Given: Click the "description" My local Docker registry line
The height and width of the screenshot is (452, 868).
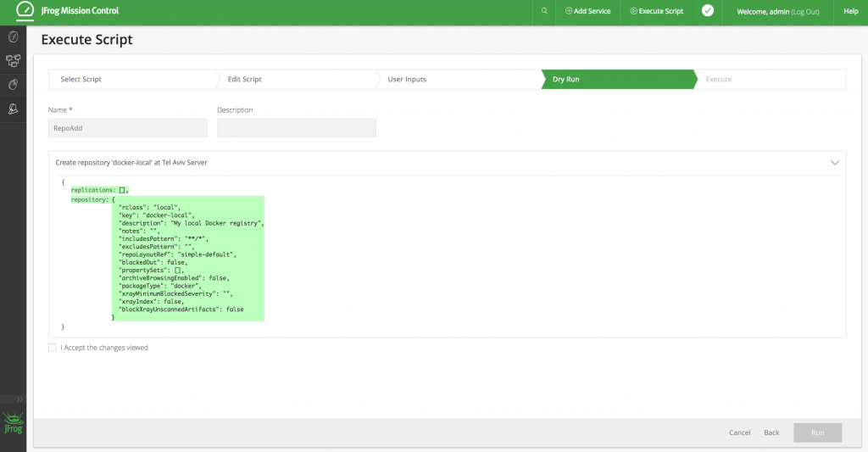Looking at the screenshot, I should (192, 223).
